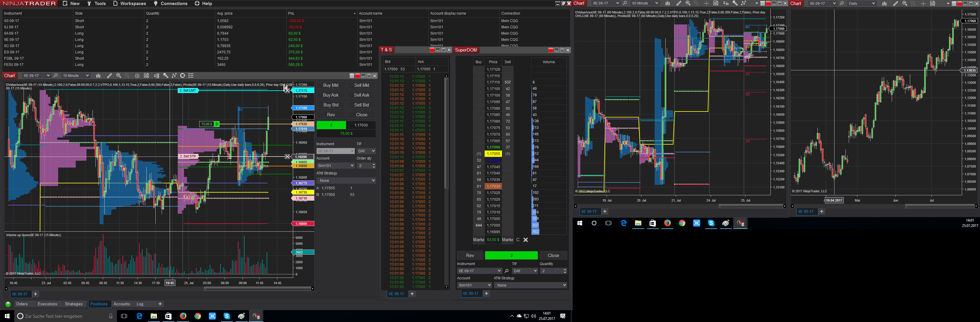Click the 60 Minute chart horizontal scrollbar
The height and width of the screenshot is (322, 980).
point(750,206)
